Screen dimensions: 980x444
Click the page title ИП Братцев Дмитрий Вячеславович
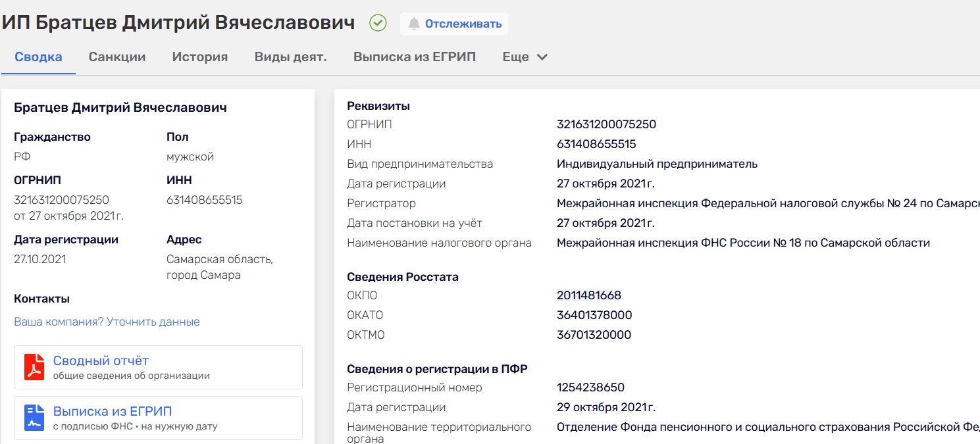(x=178, y=22)
